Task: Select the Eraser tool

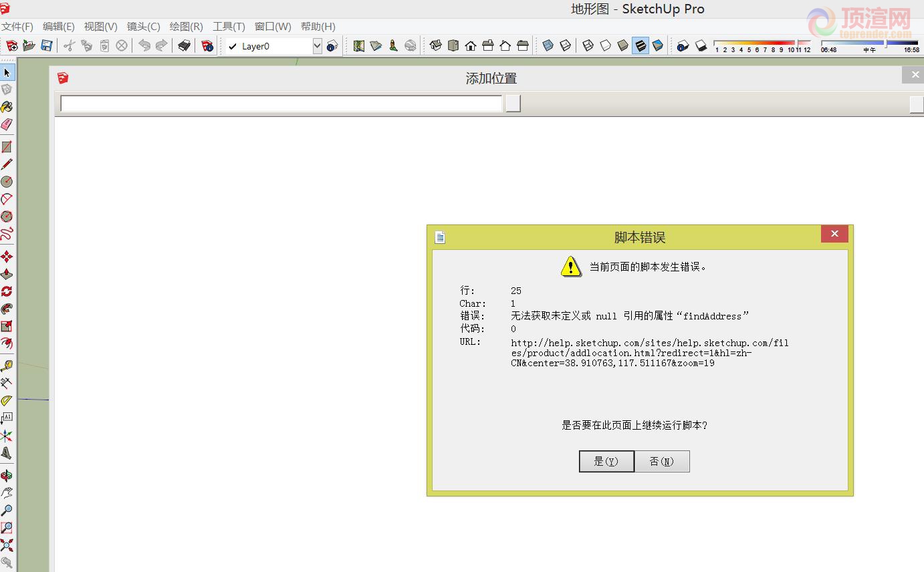Action: click(7, 124)
